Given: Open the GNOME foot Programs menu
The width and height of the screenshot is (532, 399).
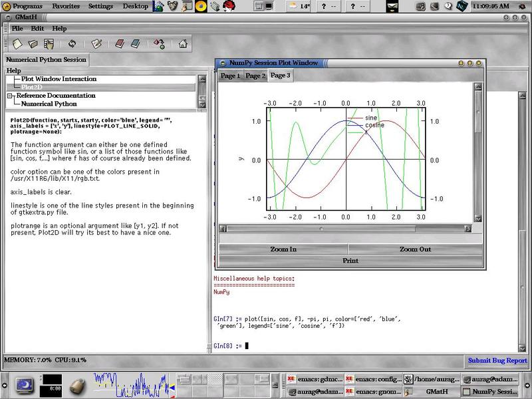Looking at the screenshot, I should [23, 6].
